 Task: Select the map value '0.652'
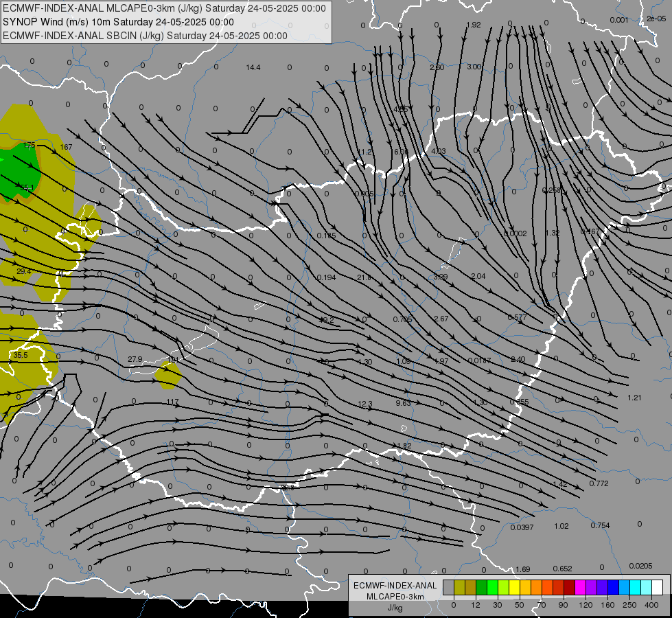(563, 569)
